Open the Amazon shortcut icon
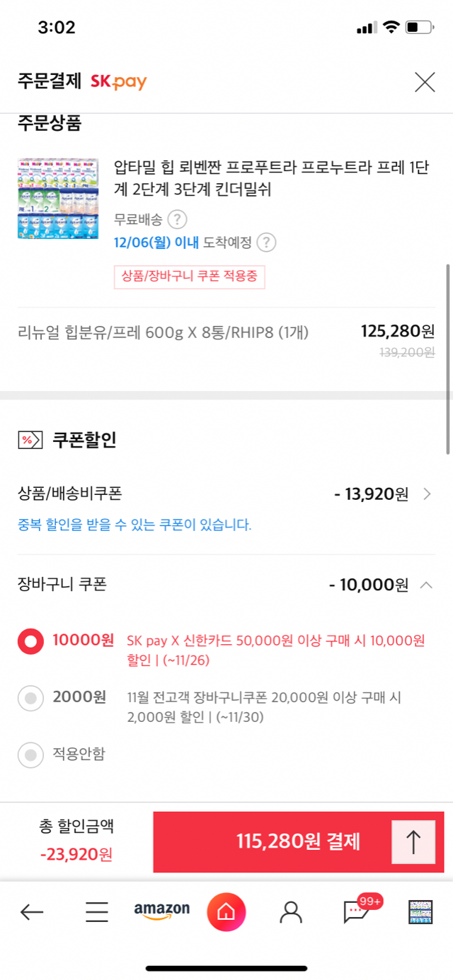The height and width of the screenshot is (980, 453). coord(162,912)
